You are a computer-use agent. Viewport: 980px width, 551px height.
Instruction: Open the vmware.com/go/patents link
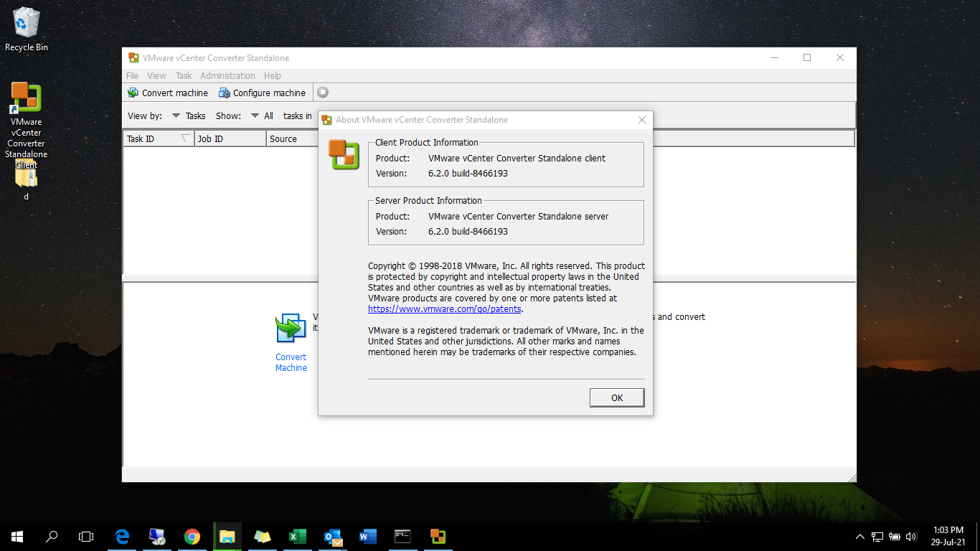[x=445, y=309]
